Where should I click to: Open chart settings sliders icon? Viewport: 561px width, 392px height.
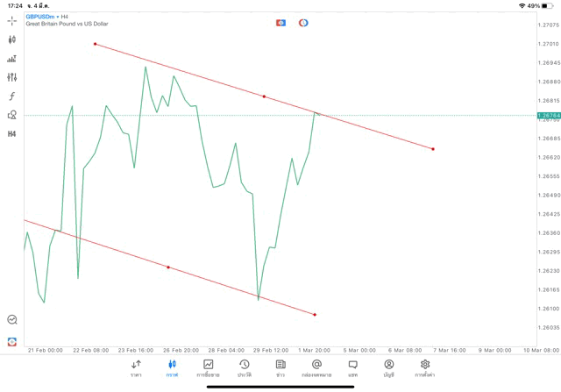point(12,77)
